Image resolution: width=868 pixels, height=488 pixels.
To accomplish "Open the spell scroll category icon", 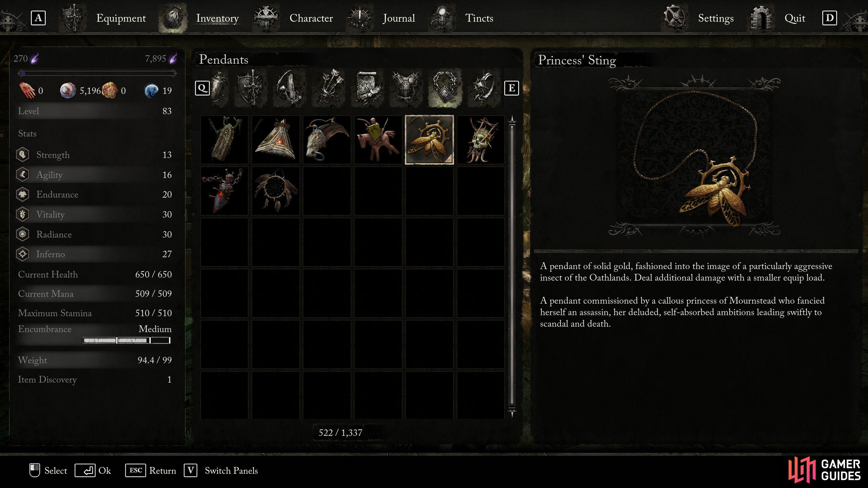I will pyautogui.click(x=368, y=87).
